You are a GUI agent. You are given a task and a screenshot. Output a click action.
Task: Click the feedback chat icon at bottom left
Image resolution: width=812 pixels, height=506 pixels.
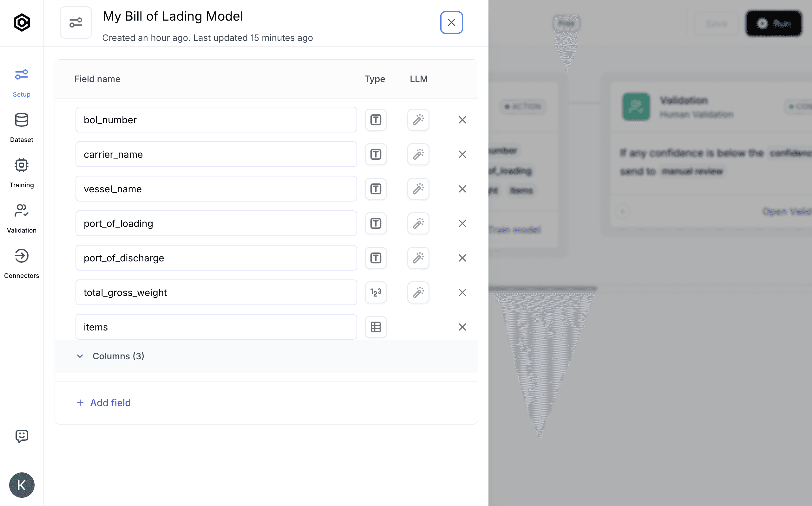[x=22, y=436]
